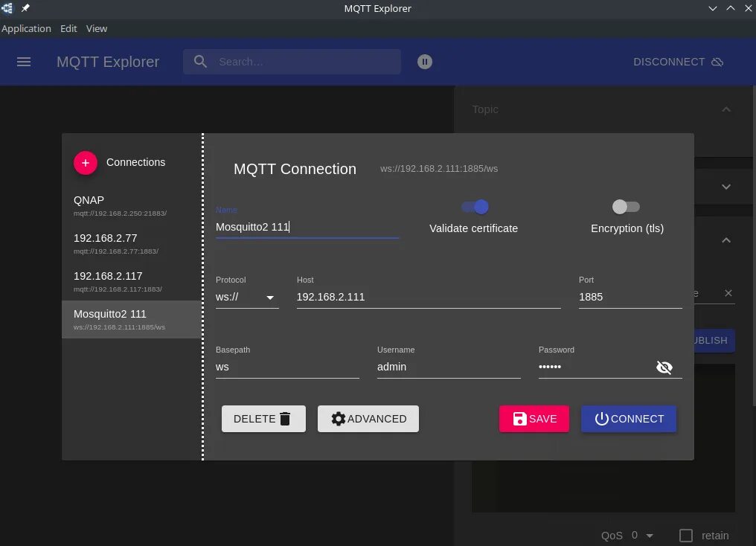756x546 pixels.
Task: Click the ws://192.168.2.111:1885/ws URL text
Action: tap(439, 169)
